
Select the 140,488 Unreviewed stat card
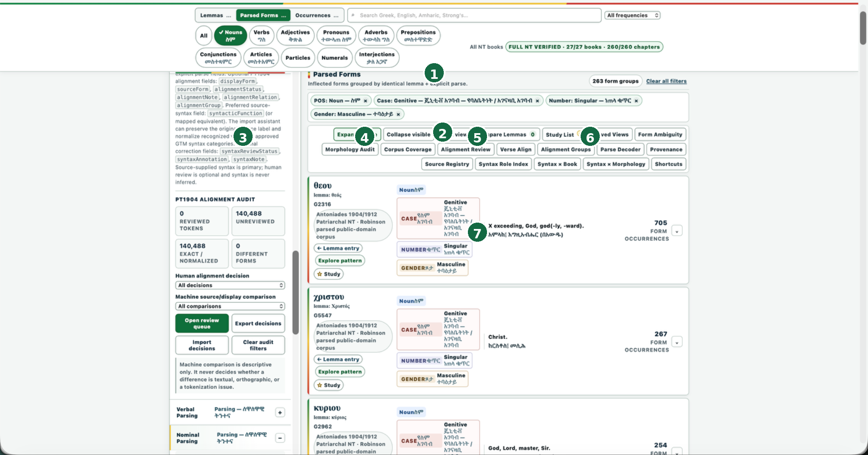[x=258, y=221]
